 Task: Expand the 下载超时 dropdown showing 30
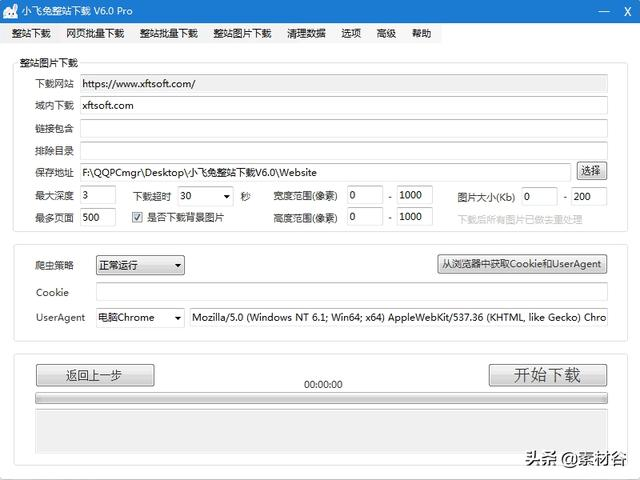point(205,196)
